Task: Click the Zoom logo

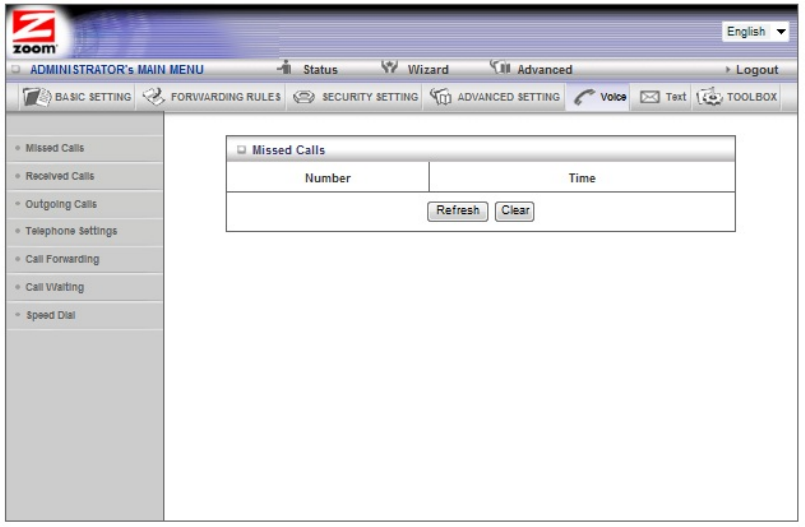Action: coord(34,32)
